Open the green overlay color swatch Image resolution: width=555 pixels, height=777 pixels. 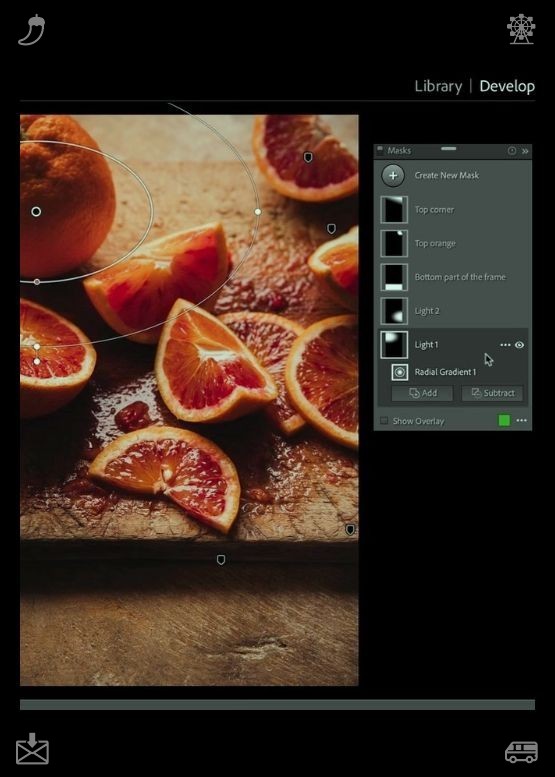[504, 421]
